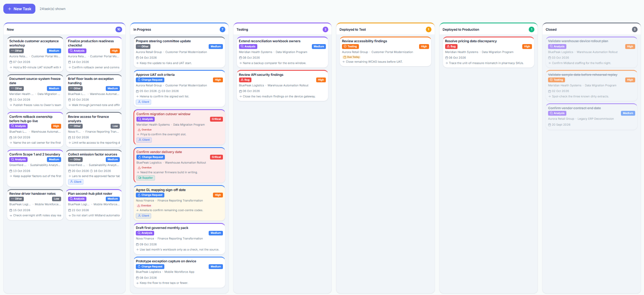Click Client tag on Collect emission factor sources
This screenshot has height=295, width=644.
coord(76,182)
